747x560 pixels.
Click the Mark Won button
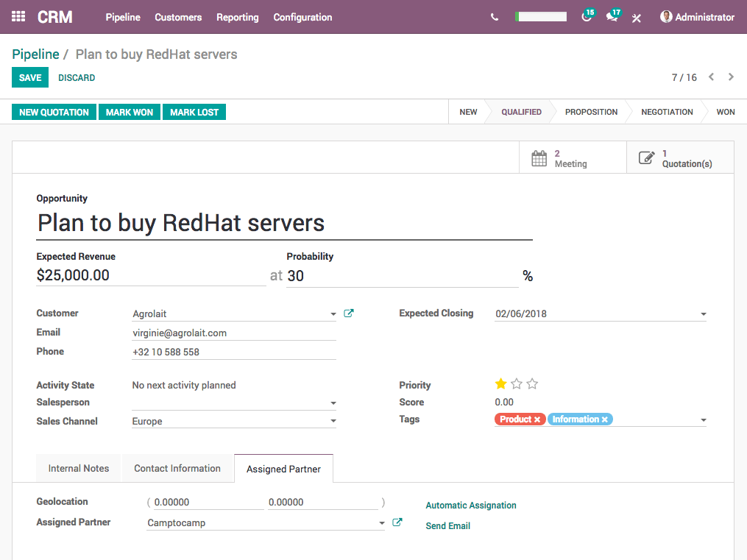130,112
